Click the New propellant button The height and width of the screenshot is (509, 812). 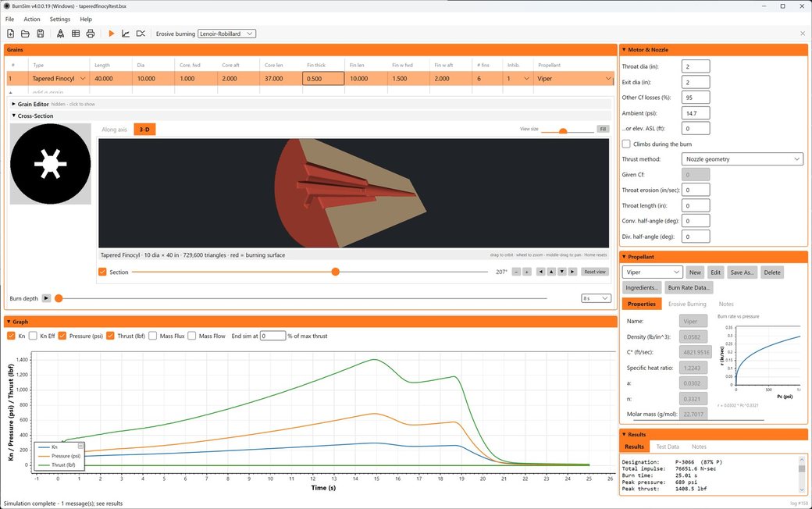point(695,272)
